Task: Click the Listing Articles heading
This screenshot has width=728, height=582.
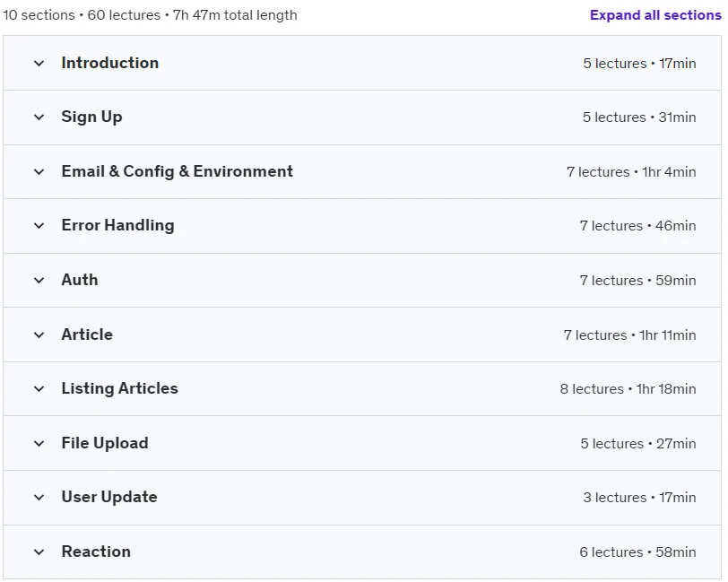Action: click(x=120, y=389)
